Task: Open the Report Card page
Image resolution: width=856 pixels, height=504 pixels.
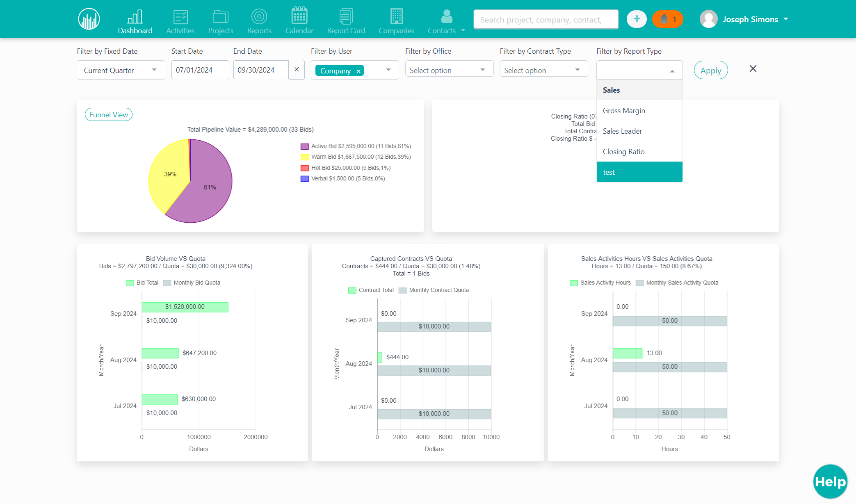Action: click(346, 22)
